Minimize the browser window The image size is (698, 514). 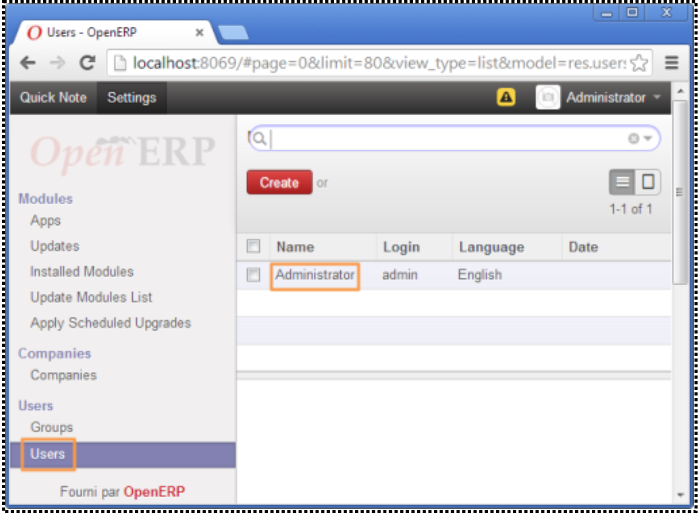[x=606, y=13]
